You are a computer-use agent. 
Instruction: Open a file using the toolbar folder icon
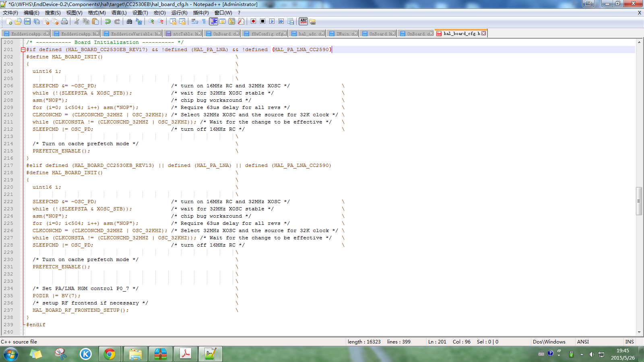pos(18,21)
